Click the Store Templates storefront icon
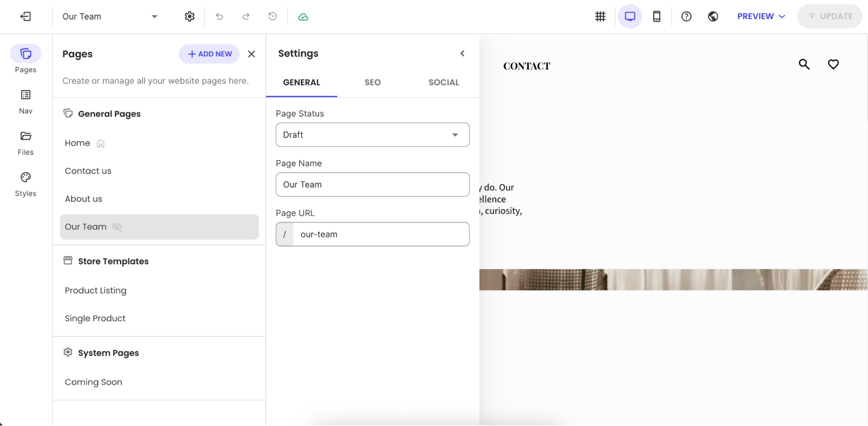 pyautogui.click(x=68, y=260)
